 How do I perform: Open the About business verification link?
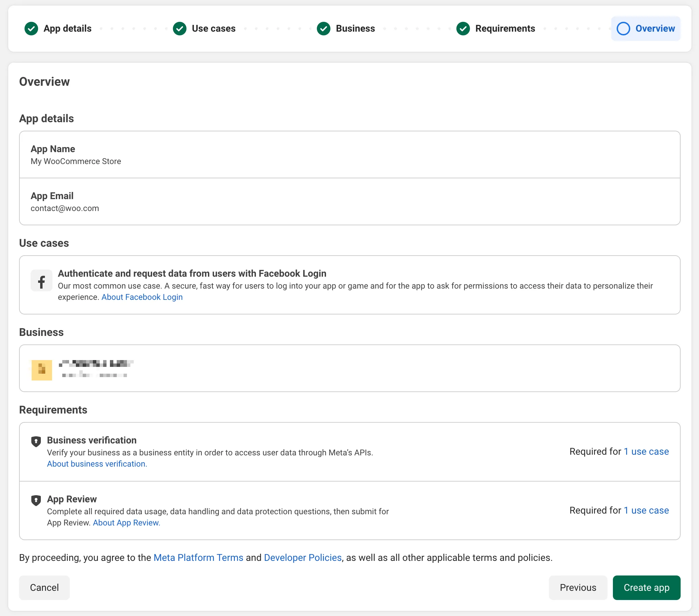(97, 464)
